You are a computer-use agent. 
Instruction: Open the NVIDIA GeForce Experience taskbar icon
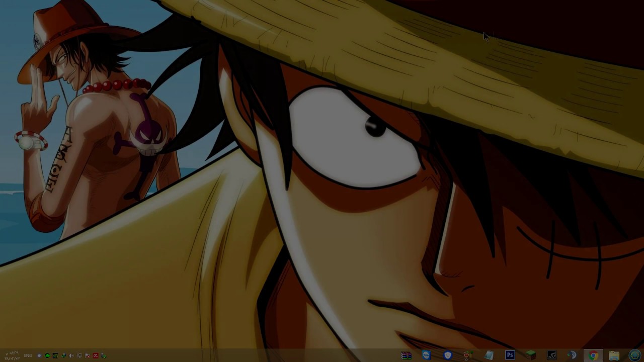(551, 355)
